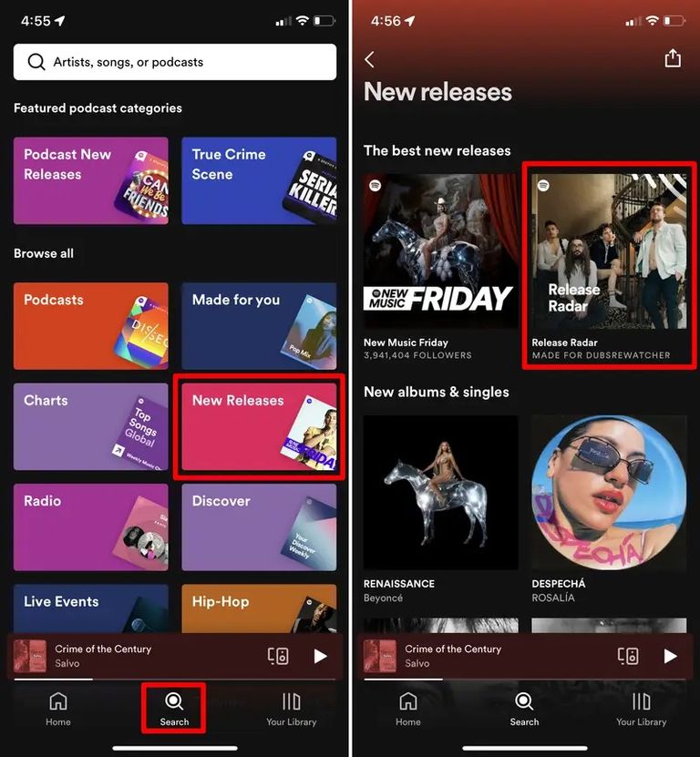
Task: Play Crime of the Century on left phone
Action: point(320,656)
